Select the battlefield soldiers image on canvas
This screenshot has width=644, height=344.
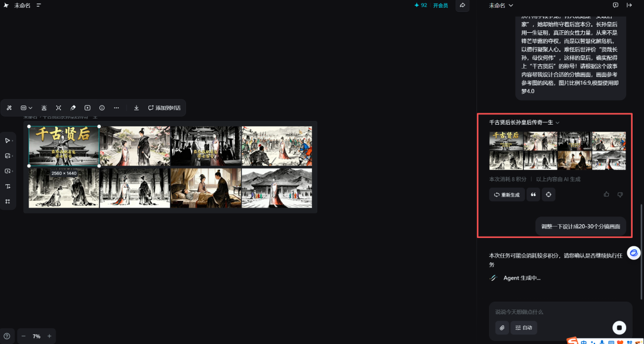point(277,145)
